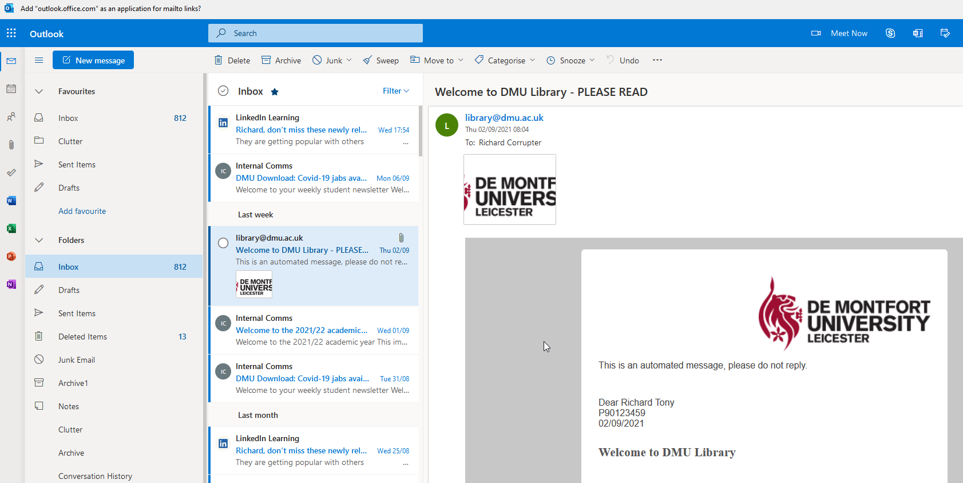The image size is (963, 483).
Task: Open Sweep for this sender
Action: pos(381,60)
